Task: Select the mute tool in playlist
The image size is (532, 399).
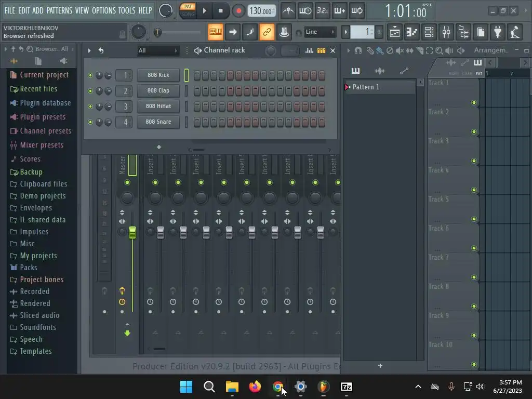Action: [x=400, y=50]
